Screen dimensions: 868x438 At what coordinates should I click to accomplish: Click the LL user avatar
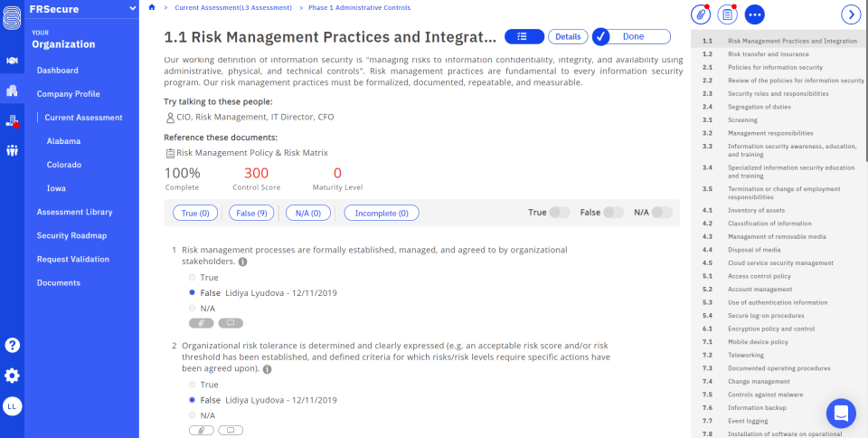point(13,407)
